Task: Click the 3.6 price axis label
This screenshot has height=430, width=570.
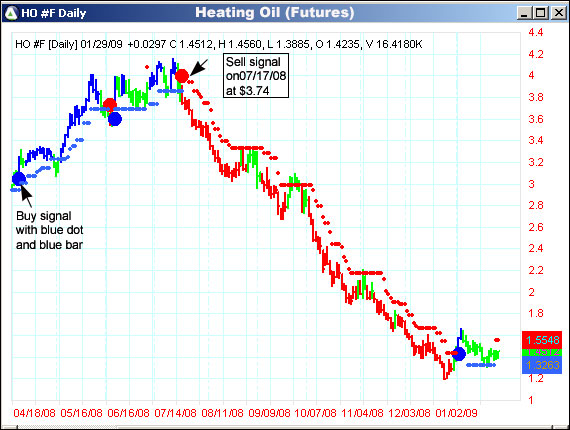Action: [x=535, y=119]
